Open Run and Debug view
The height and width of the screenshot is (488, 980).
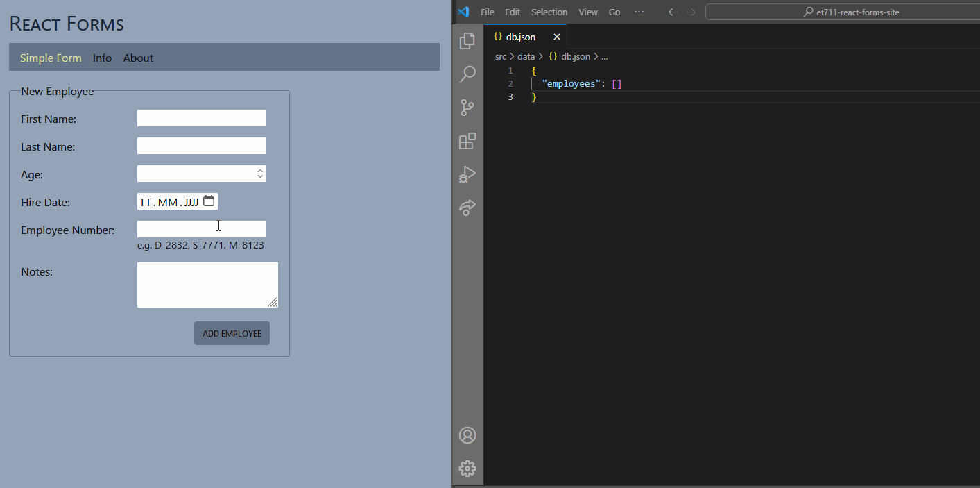coord(467,174)
